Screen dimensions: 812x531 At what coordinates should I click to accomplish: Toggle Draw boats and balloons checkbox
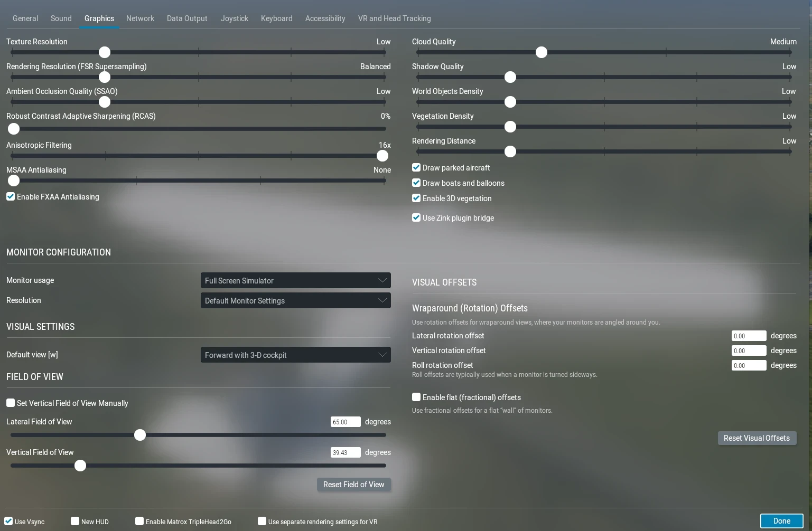pos(416,183)
